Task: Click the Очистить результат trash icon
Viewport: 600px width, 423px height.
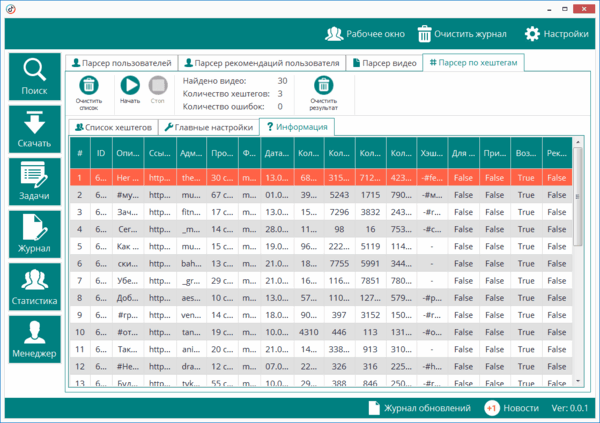Action: coord(323,86)
